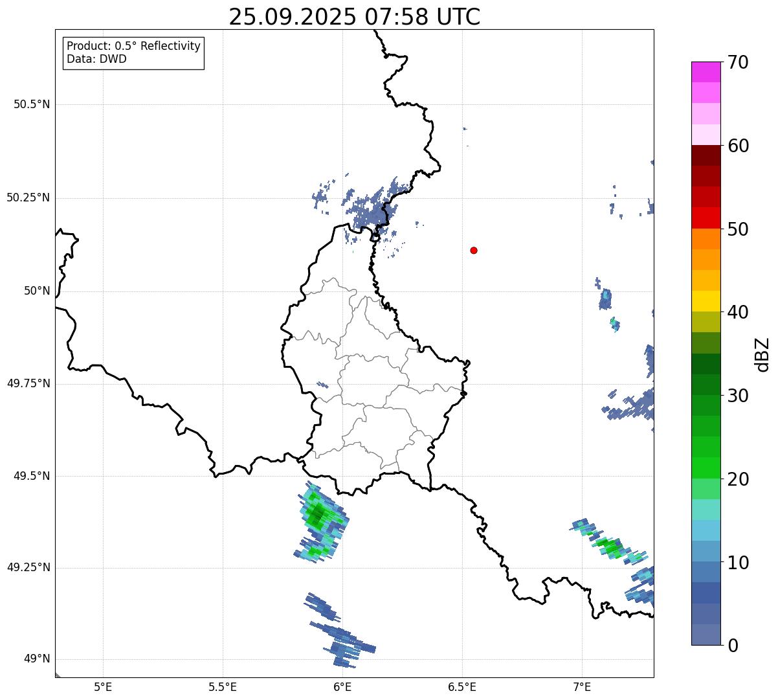Viewport: 778px width, 700px height.
Task: Pick the bright green colorbar segment above 20
Action: tap(706, 468)
